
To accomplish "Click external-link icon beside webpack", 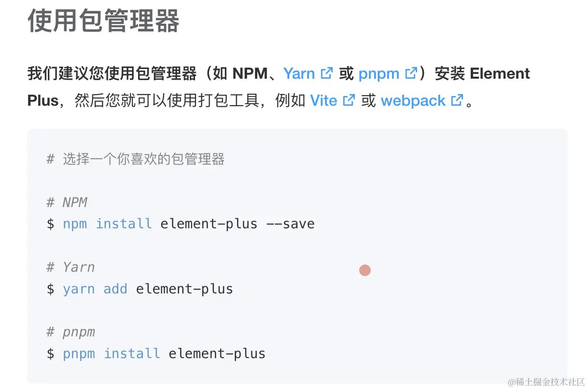I will coord(457,100).
